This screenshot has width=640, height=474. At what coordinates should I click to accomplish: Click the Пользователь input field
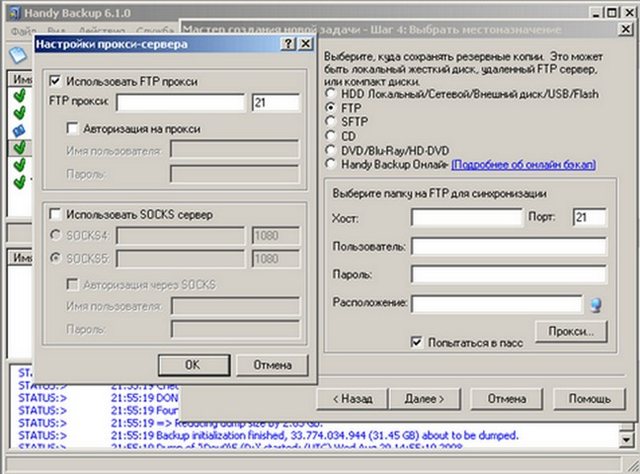(x=509, y=247)
